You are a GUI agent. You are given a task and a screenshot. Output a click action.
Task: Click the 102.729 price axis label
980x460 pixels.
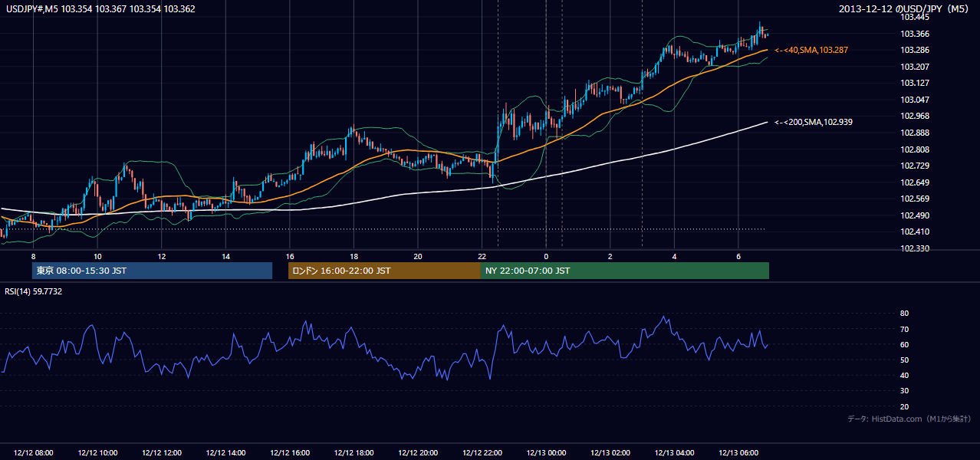[915, 166]
